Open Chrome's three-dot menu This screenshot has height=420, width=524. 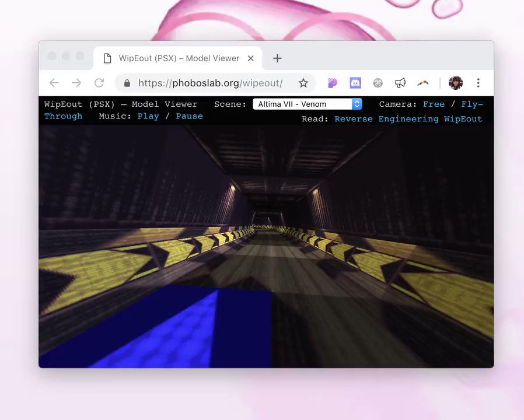[x=478, y=83]
